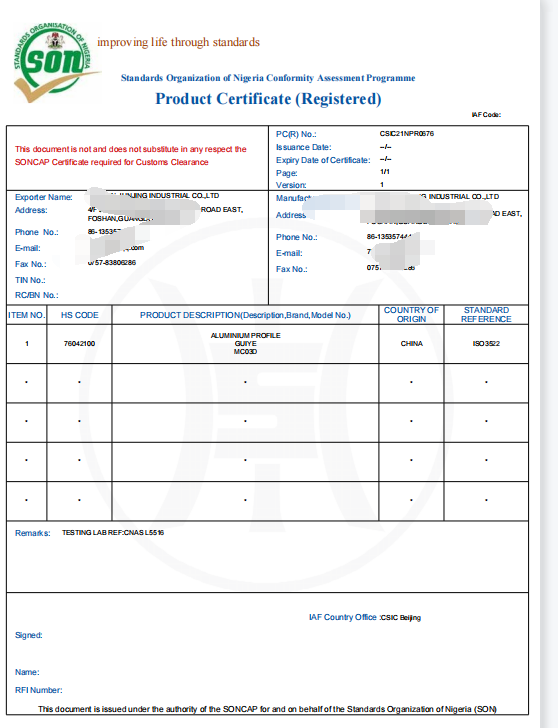Click the 'Expiry Date of Certificate:' label

click(x=323, y=160)
